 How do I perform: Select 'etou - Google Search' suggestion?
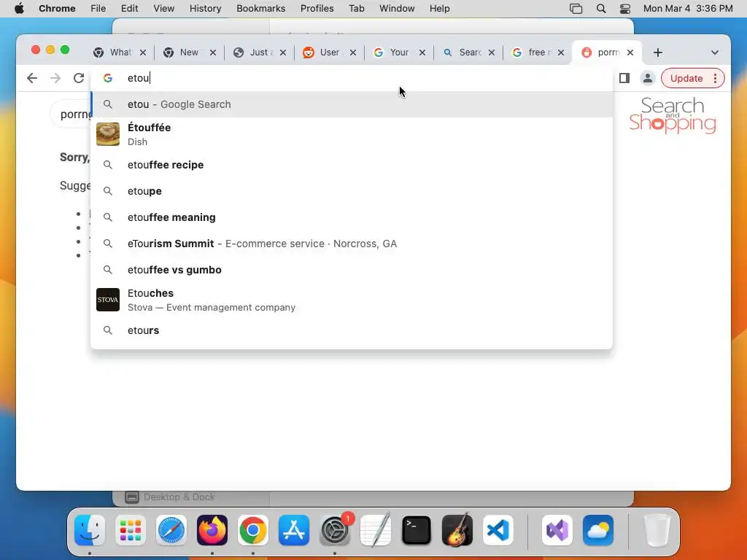coord(352,104)
